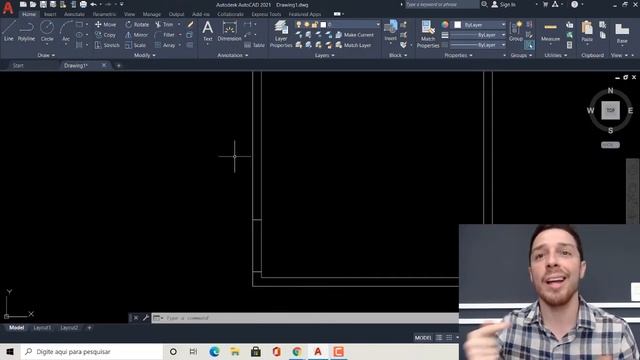Insert a Table from Annotation panel
Screen dimensions: 640x360
point(255,45)
